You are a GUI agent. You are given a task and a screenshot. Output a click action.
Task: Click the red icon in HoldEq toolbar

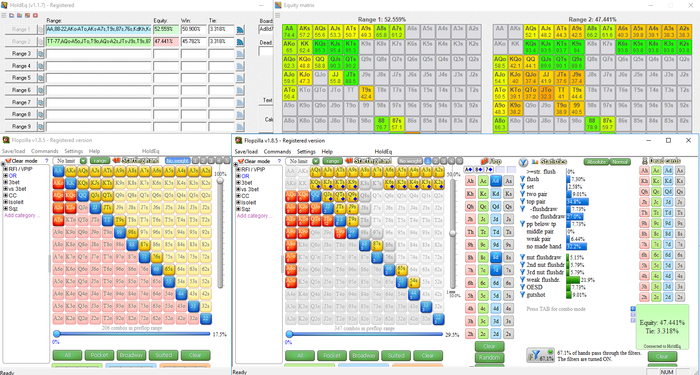click(35, 15)
